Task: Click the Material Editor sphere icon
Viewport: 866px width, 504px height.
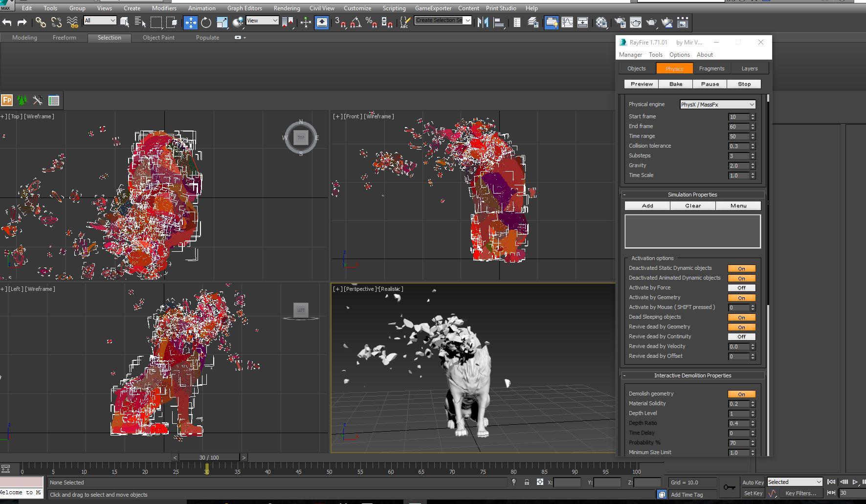Action: (601, 22)
